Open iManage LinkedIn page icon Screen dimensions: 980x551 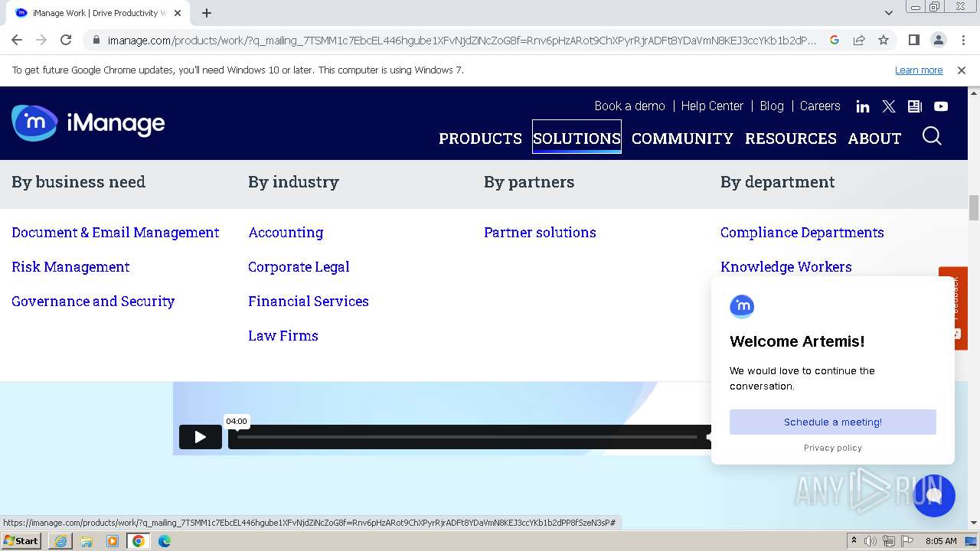point(863,106)
